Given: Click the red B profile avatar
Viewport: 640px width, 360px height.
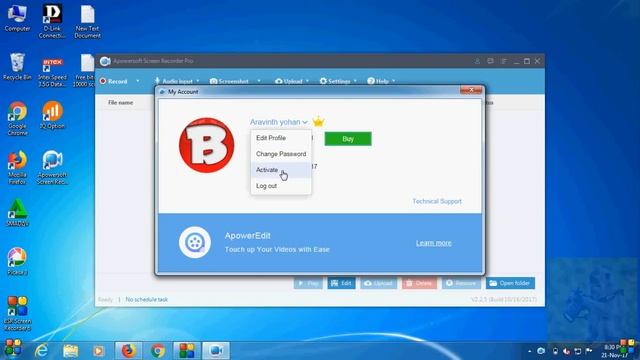Looking at the screenshot, I should pyautogui.click(x=207, y=145).
